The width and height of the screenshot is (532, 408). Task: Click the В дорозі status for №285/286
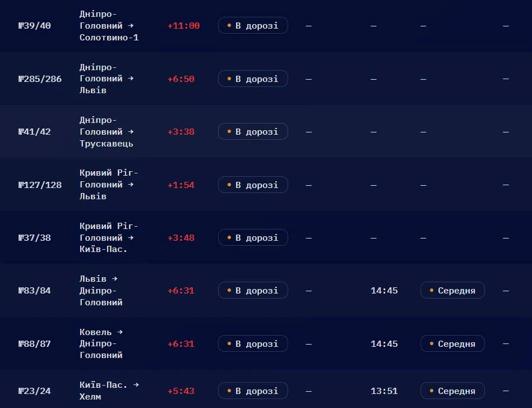[x=253, y=79]
